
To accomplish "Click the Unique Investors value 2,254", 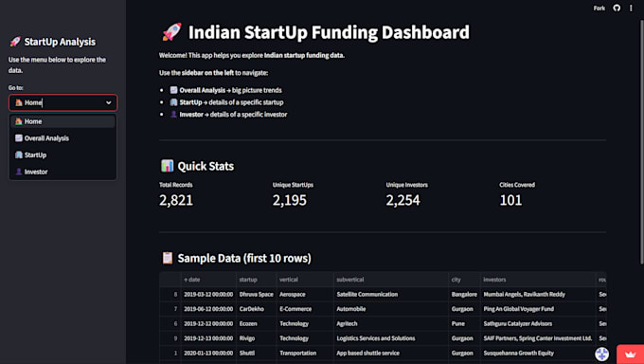I will [402, 200].
